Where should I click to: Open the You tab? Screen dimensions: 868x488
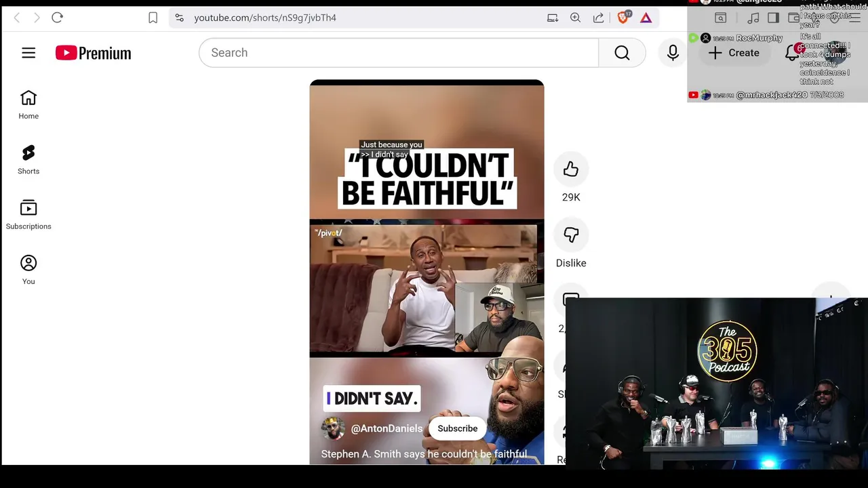(x=28, y=270)
